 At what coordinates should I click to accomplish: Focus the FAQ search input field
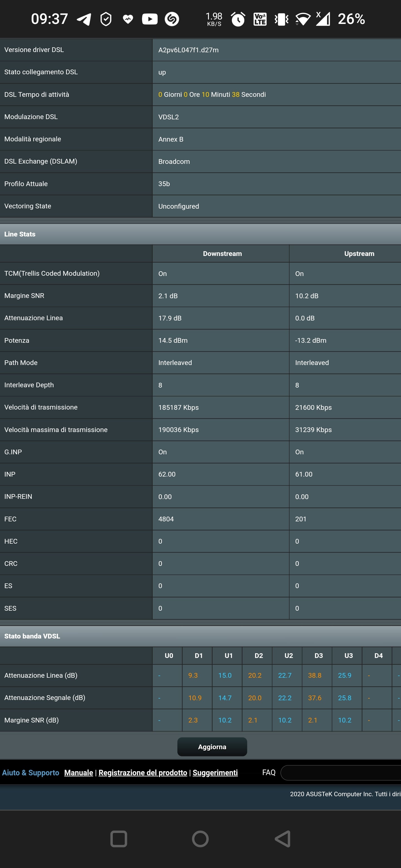pyautogui.click(x=341, y=773)
